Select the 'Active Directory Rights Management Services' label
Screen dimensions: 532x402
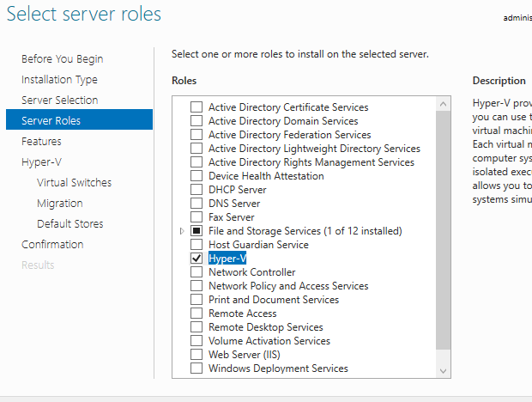[x=311, y=162]
